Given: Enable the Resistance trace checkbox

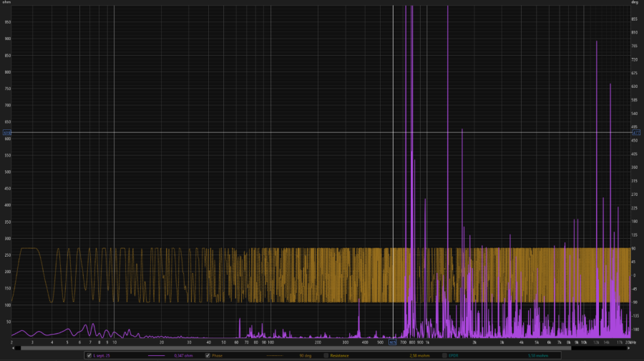Looking at the screenshot, I should 326,356.
